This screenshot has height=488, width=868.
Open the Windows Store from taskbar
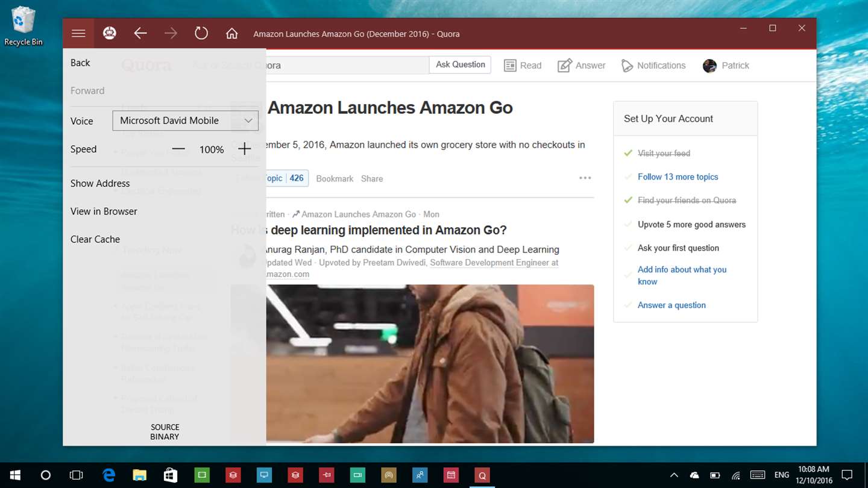(x=171, y=475)
